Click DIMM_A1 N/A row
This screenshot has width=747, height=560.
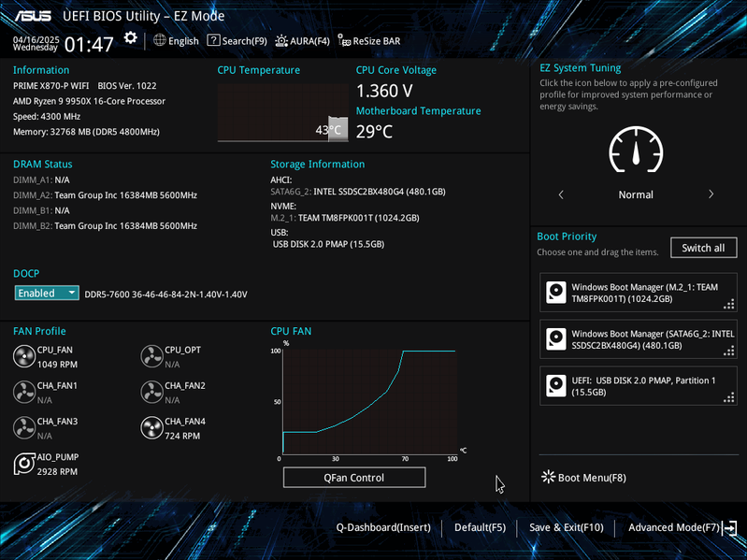(41, 180)
